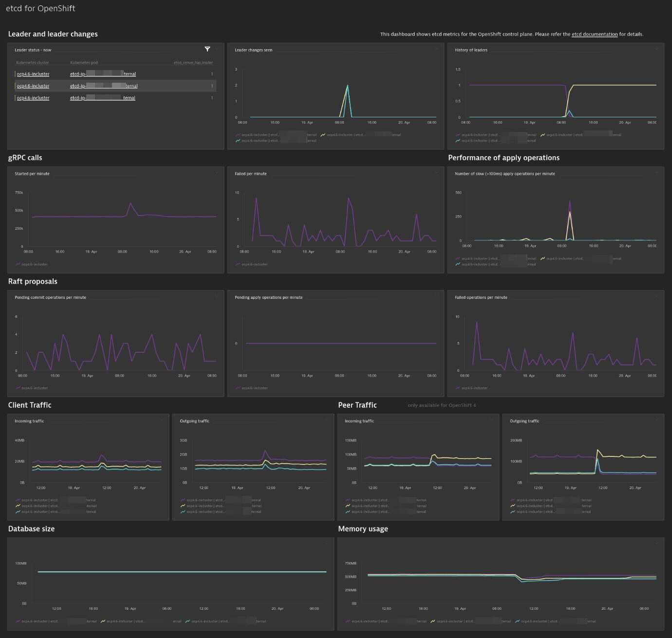This screenshot has height=638, width=672.
Task: Toggle teal series legend icon in Leader changes seen
Action: [x=238, y=141]
